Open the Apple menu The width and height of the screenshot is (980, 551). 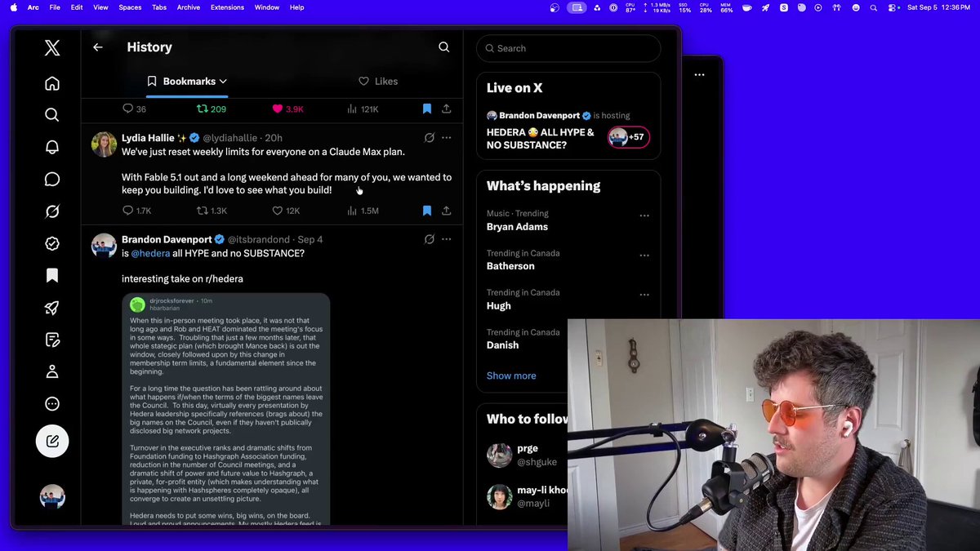point(13,7)
